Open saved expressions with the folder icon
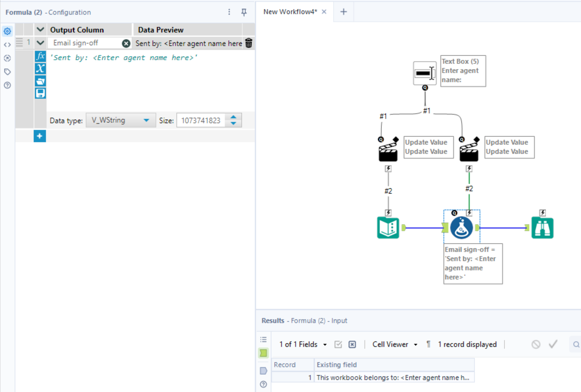 (40, 81)
